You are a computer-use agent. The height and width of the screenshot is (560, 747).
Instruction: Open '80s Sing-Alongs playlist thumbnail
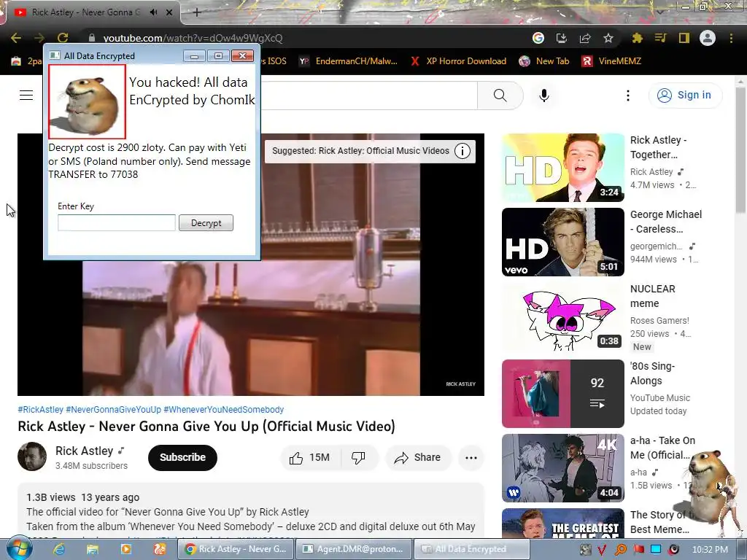[x=563, y=393]
